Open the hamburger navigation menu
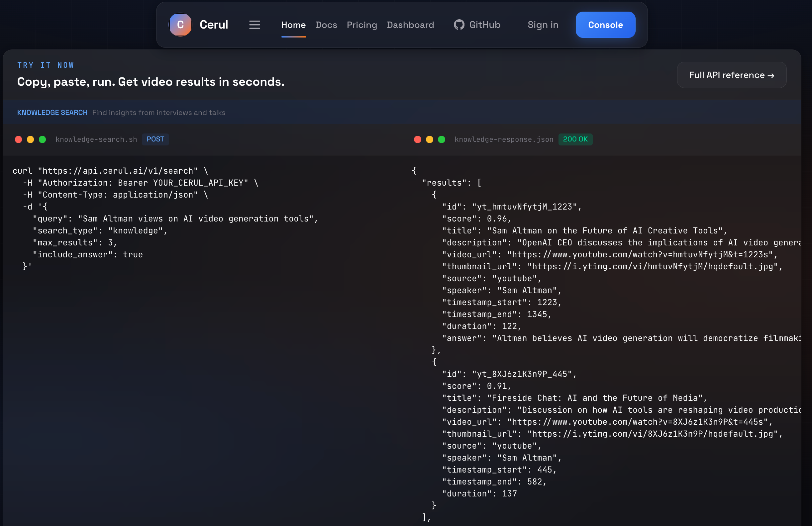Screen dimensions: 812x526 click(x=254, y=25)
